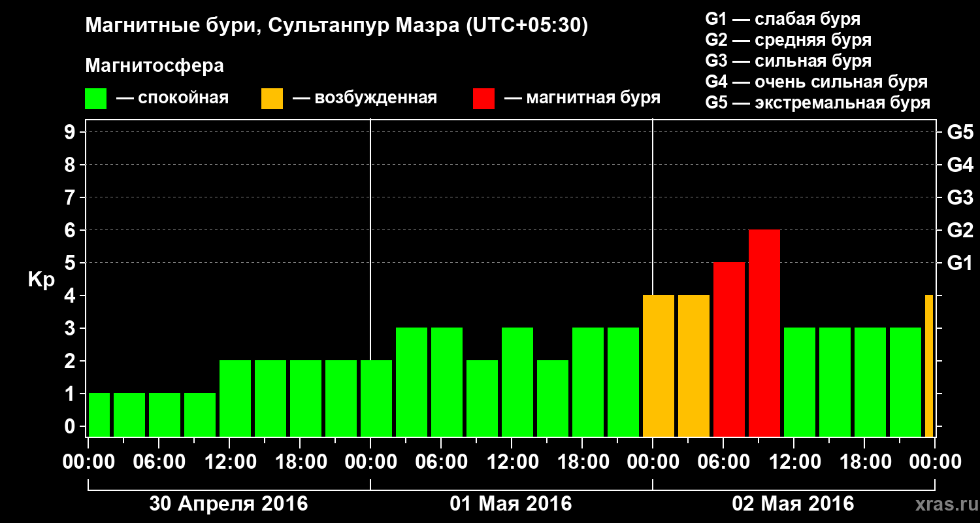
Task: Click '18:00' time label above '30 Апреля 2016'
Action: pos(300,462)
